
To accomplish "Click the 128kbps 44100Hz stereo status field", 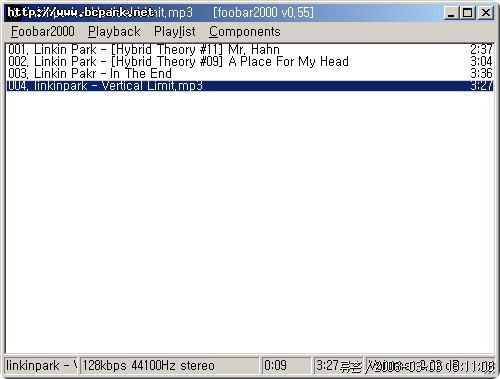I will (x=169, y=366).
